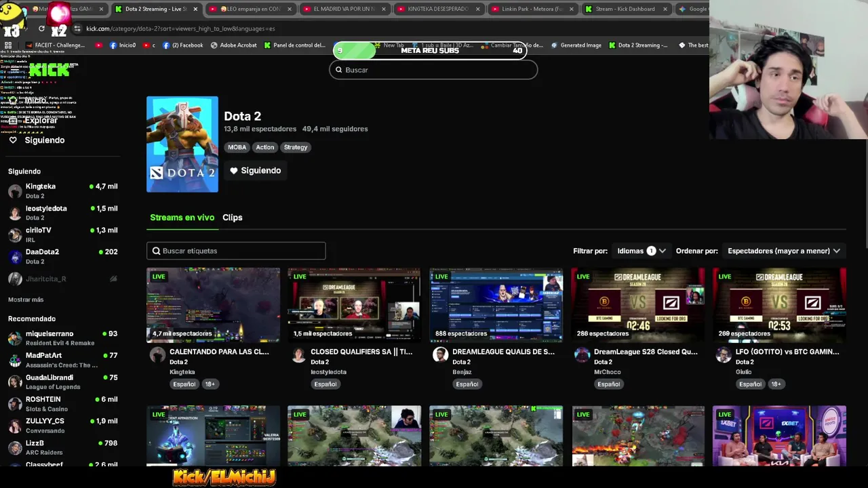Open MrChoco live thumbnail with 286 espectadores
This screenshot has height=488, width=868.
[x=637, y=305]
